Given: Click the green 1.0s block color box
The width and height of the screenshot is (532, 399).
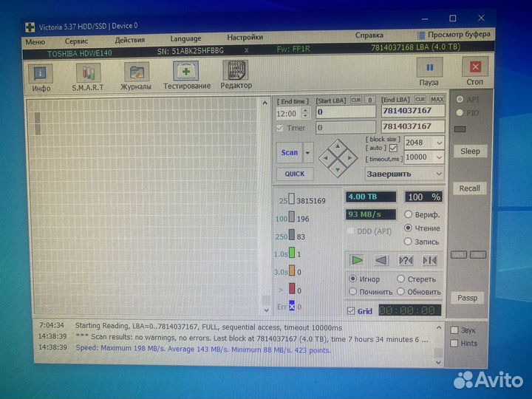Looking at the screenshot, I should [x=292, y=253].
